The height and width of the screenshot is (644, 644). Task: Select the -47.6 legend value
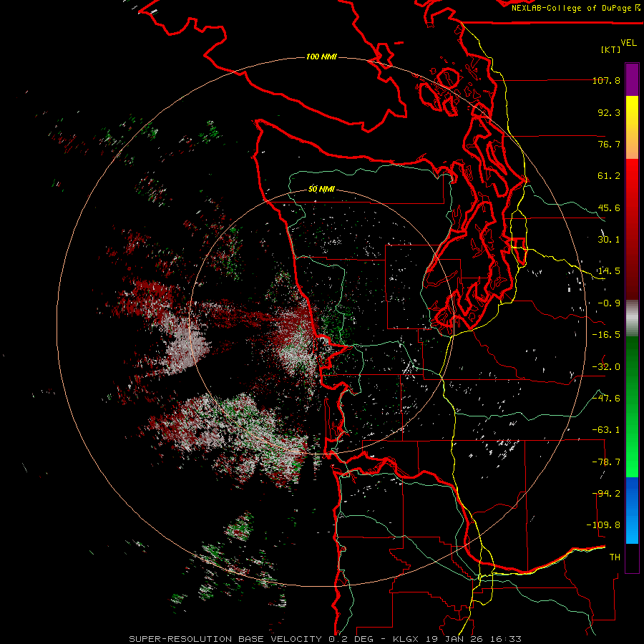606,399
